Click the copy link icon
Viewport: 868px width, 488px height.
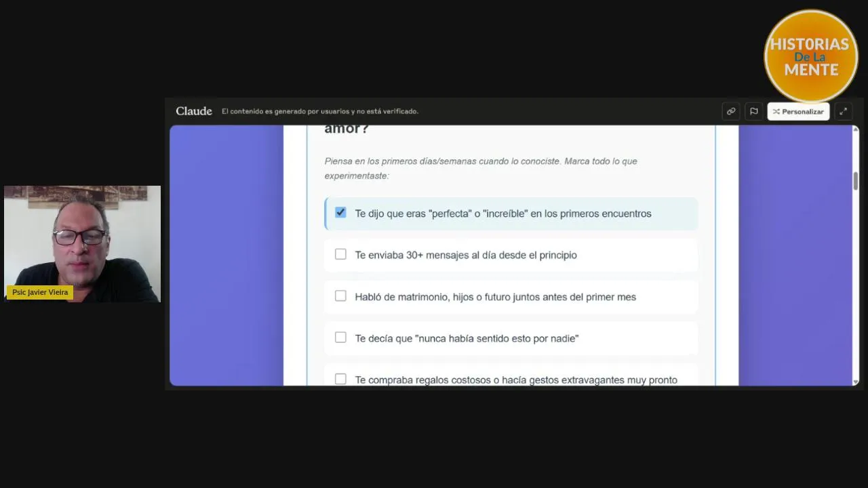(x=730, y=111)
